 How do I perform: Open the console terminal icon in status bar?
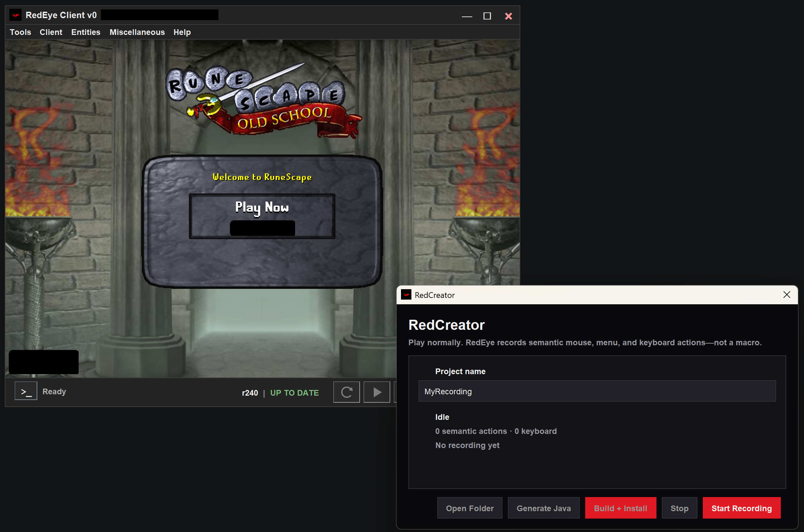tap(26, 391)
